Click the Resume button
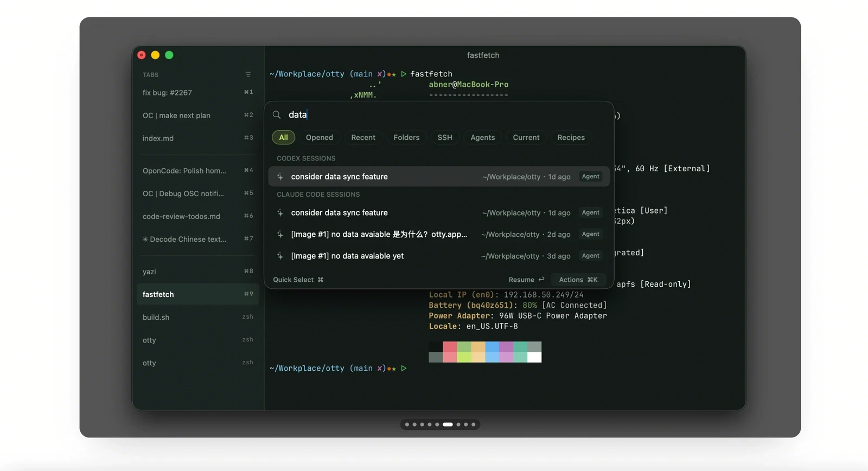The width and height of the screenshot is (868, 471). [526, 280]
